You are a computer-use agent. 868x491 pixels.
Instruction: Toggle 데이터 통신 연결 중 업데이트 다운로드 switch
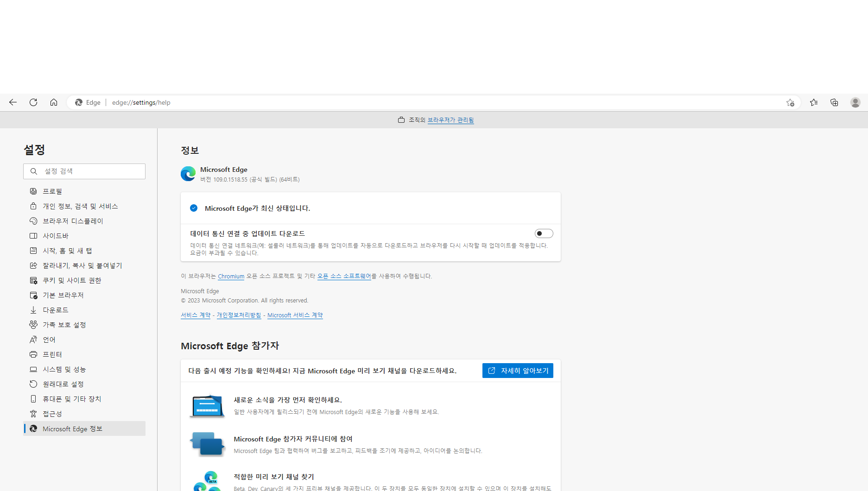(x=544, y=233)
